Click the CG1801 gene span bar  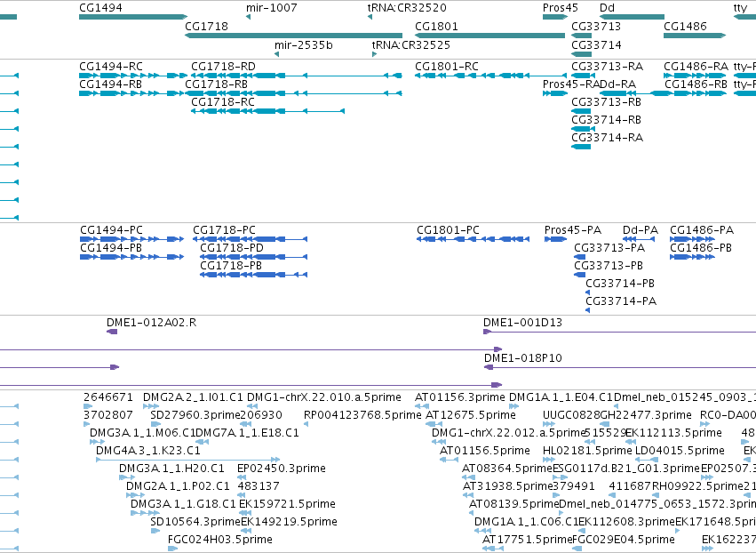[x=489, y=36]
